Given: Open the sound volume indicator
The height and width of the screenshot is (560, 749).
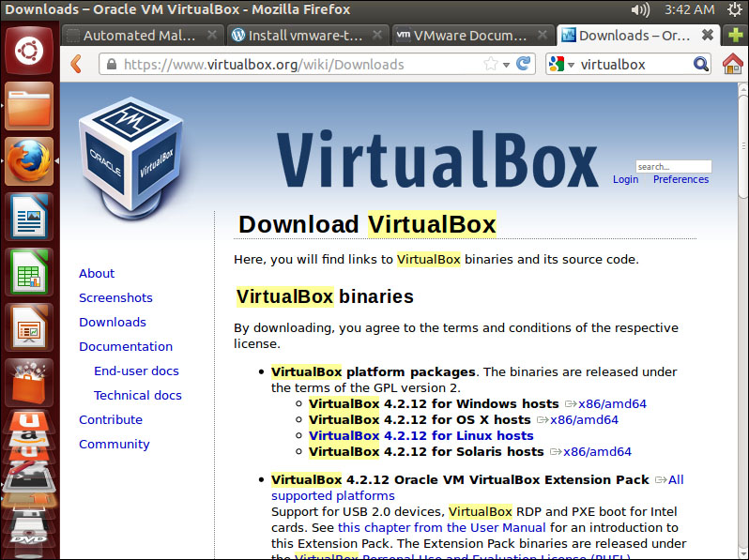Looking at the screenshot, I should pyautogui.click(x=640, y=9).
